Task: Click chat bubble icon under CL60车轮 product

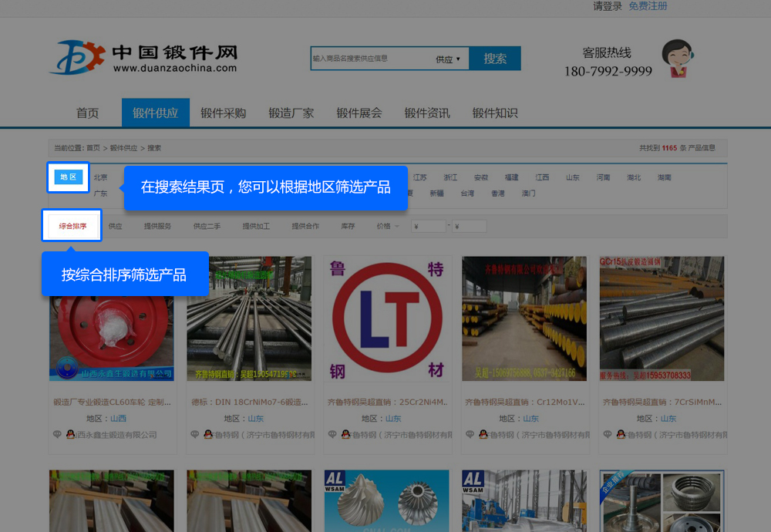Action: (58, 435)
